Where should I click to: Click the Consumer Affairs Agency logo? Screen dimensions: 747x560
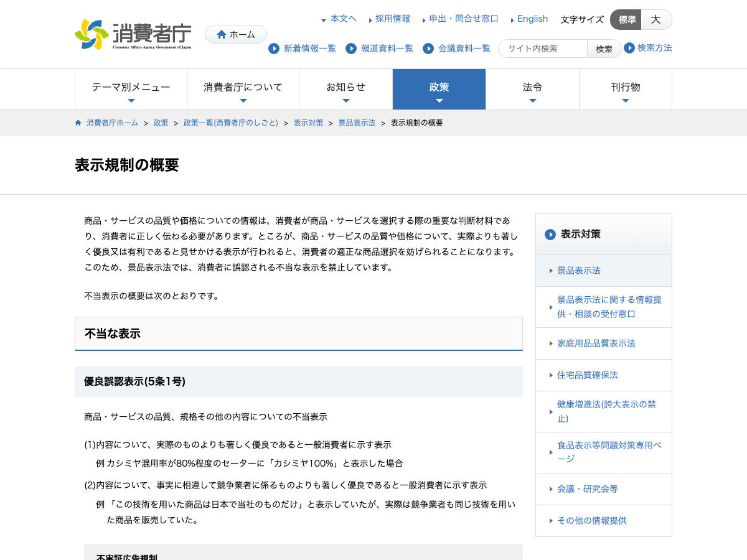[x=133, y=34]
